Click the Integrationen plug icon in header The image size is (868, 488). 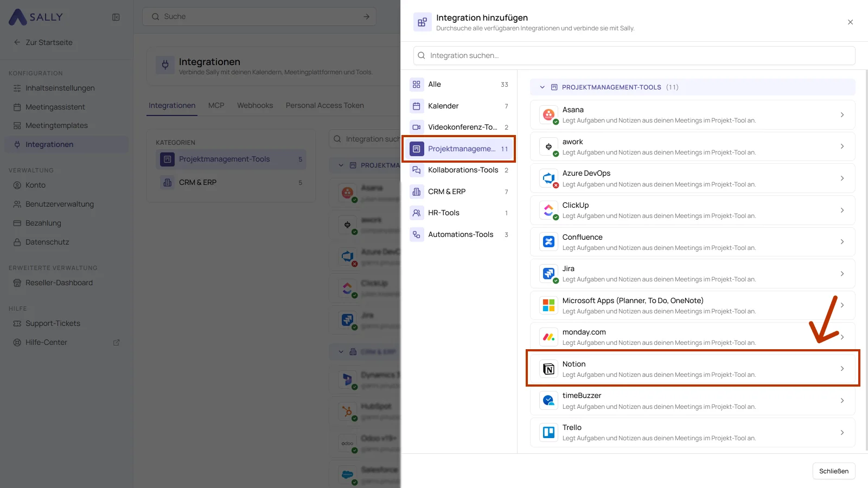pyautogui.click(x=165, y=65)
